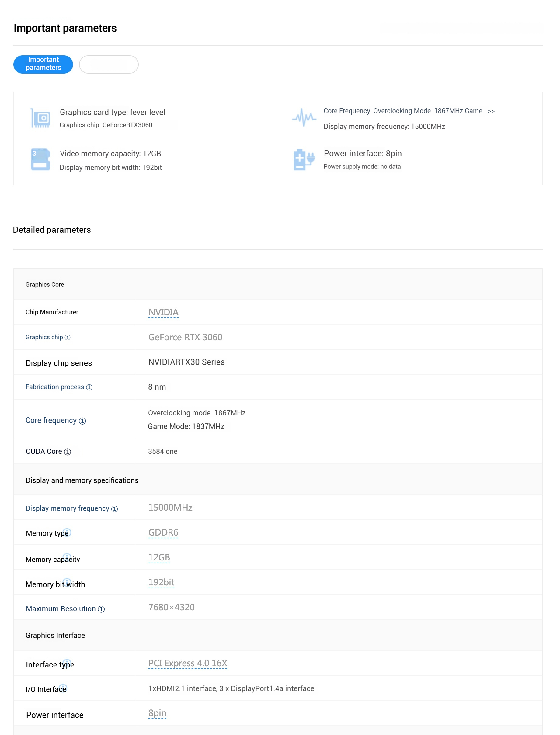560x735 pixels.
Task: Click the Display chip series row label
Action: point(59,363)
